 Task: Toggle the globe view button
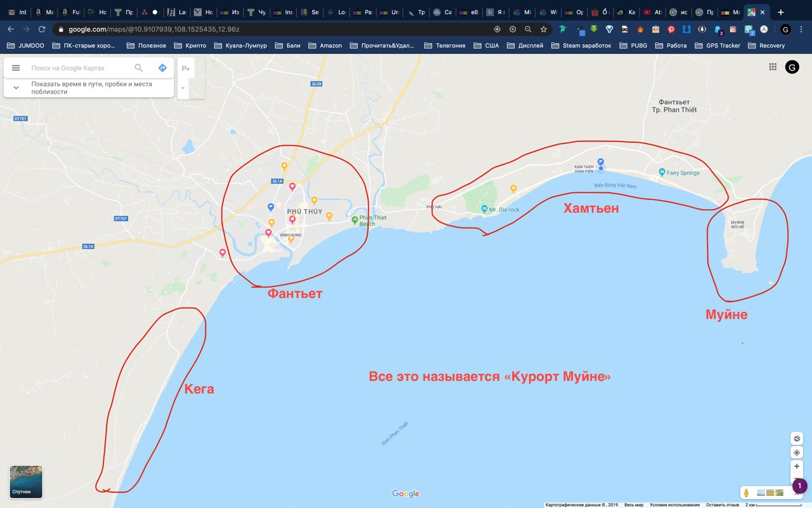click(x=797, y=439)
